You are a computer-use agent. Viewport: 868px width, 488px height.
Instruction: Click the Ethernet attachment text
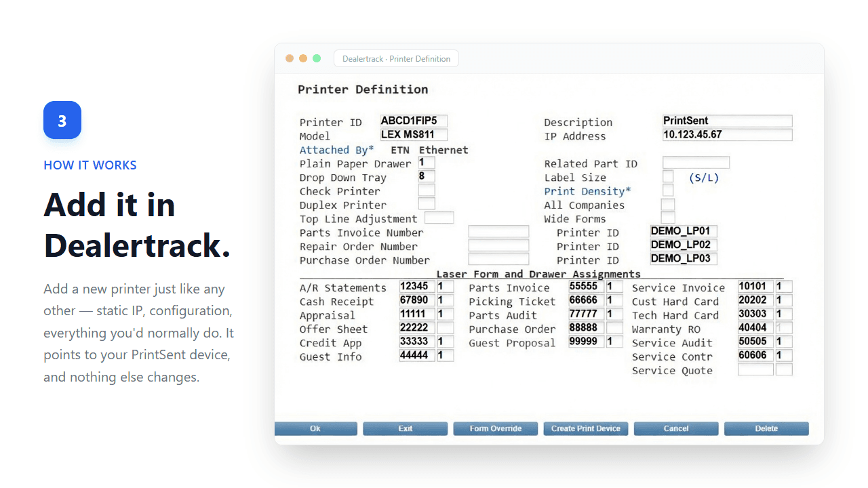click(443, 150)
